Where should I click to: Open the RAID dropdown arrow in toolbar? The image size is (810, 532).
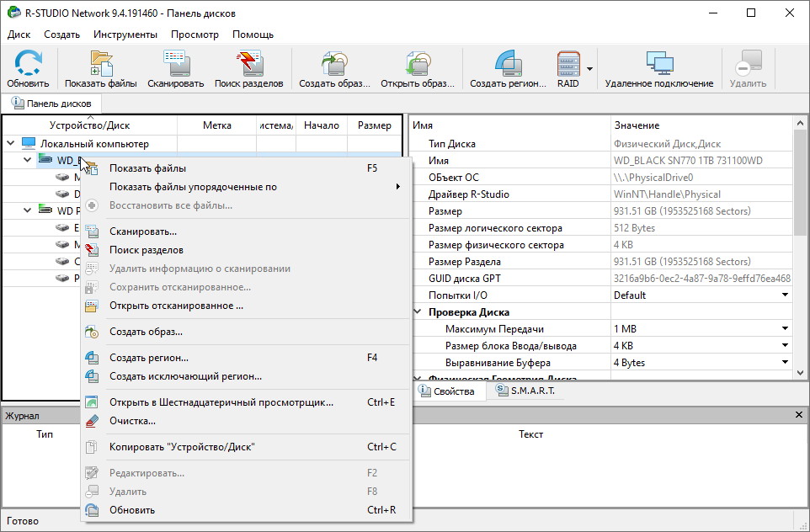coord(589,68)
